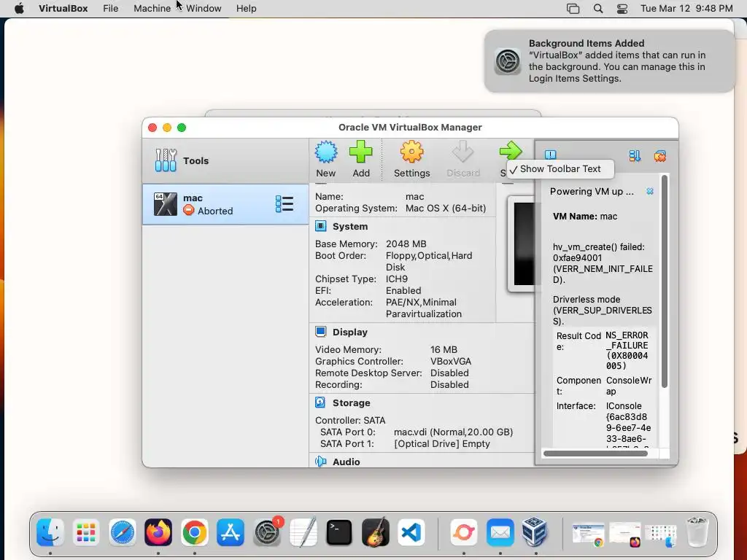Launch Google Chrome from the Dock
This screenshot has width=747, height=560.
tap(194, 532)
